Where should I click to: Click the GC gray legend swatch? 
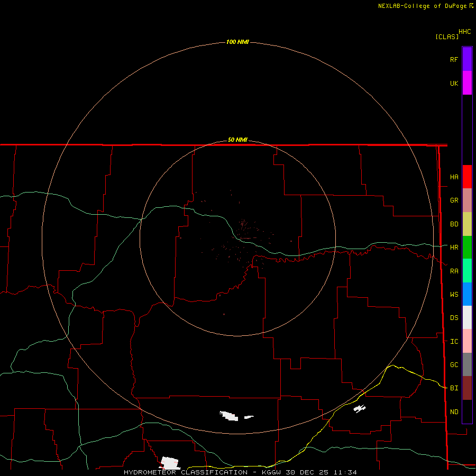[x=467, y=364]
